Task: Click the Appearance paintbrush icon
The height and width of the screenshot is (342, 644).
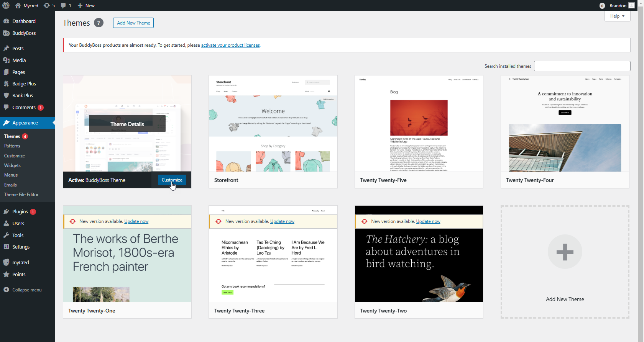Action: [6, 123]
